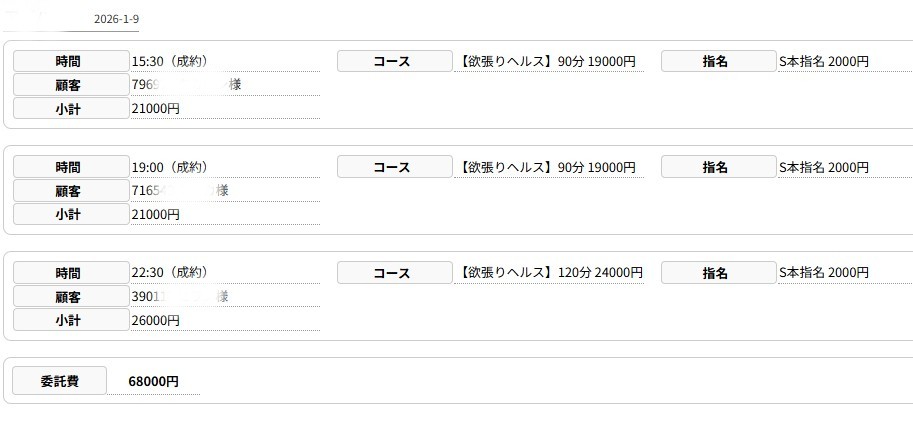Click the 委託費 label
Viewport: 913px width, 430px height.
click(59, 381)
